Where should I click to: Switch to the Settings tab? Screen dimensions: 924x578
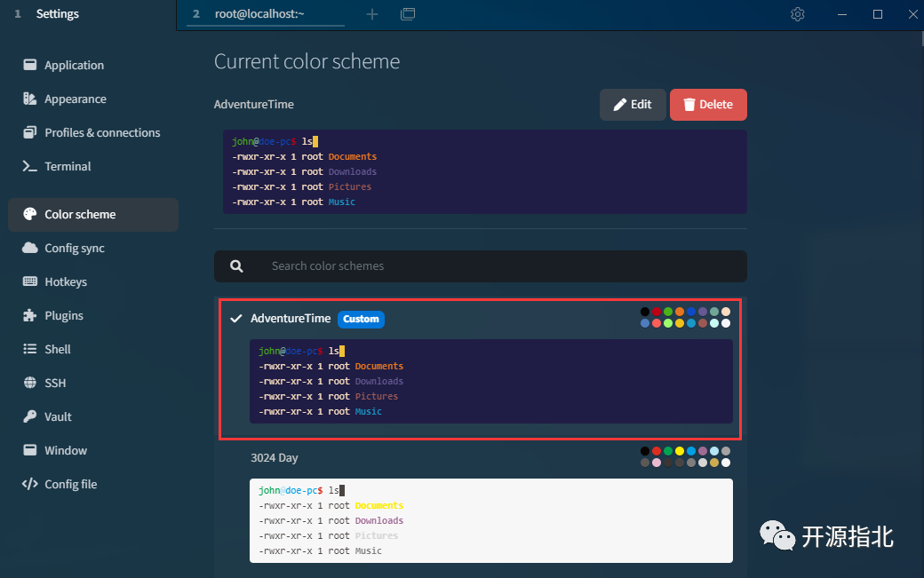click(x=57, y=14)
